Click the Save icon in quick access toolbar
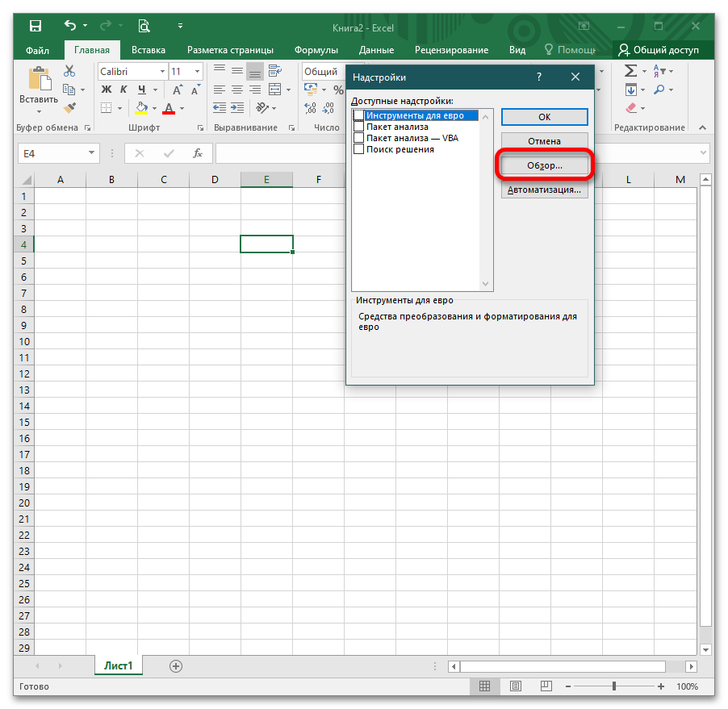This screenshot has height=709, width=728. (36, 26)
